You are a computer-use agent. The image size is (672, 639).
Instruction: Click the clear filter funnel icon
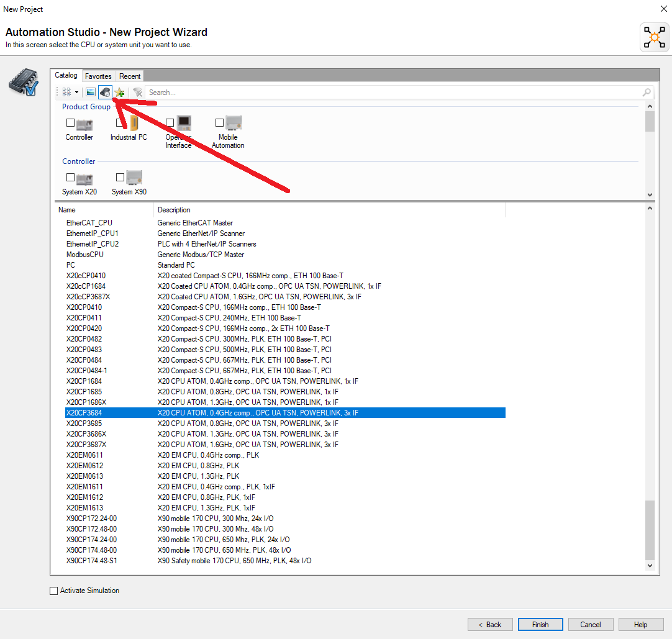click(138, 92)
